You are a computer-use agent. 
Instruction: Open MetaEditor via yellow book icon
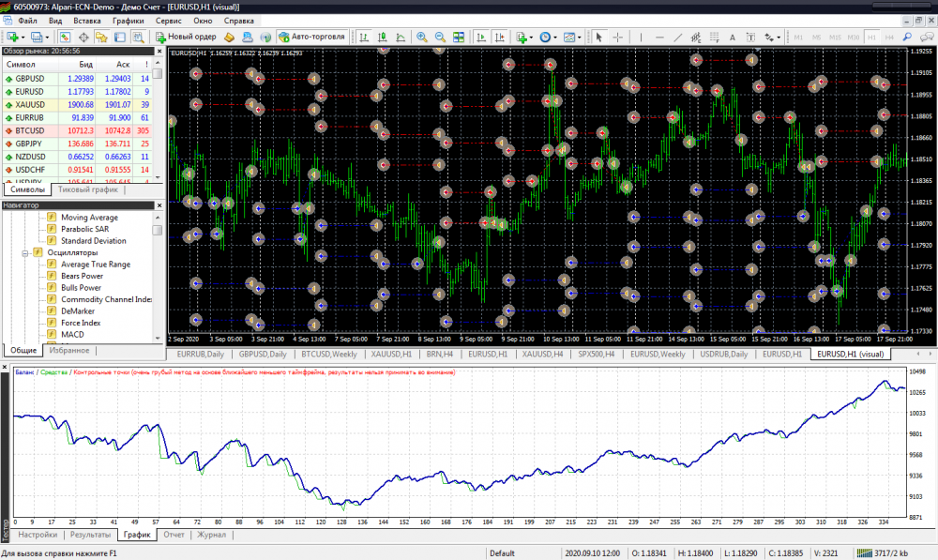click(x=229, y=38)
